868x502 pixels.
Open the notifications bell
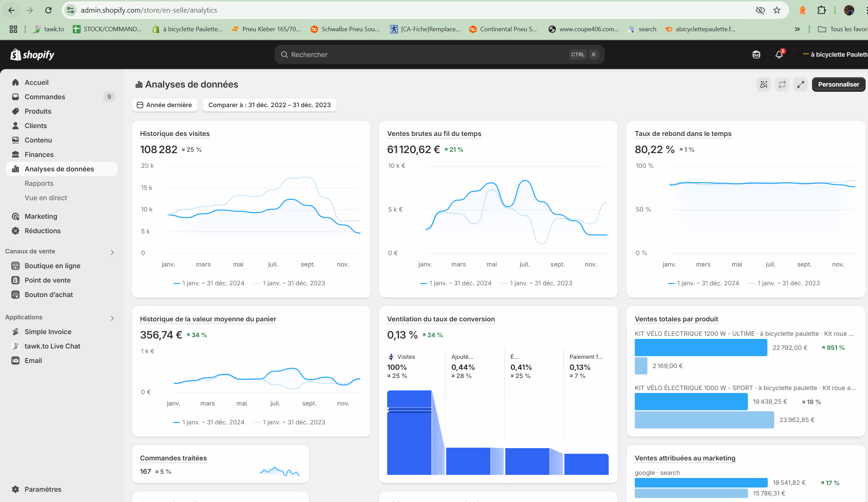(779, 55)
